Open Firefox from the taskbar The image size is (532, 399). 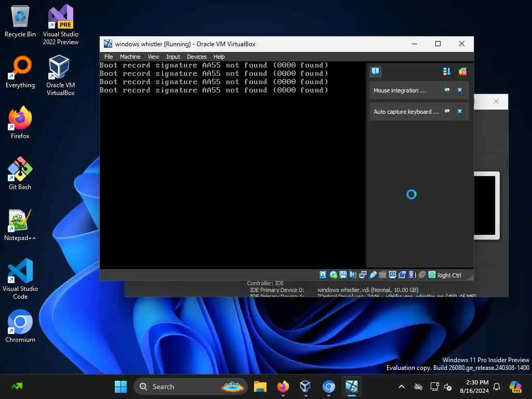pos(283,387)
